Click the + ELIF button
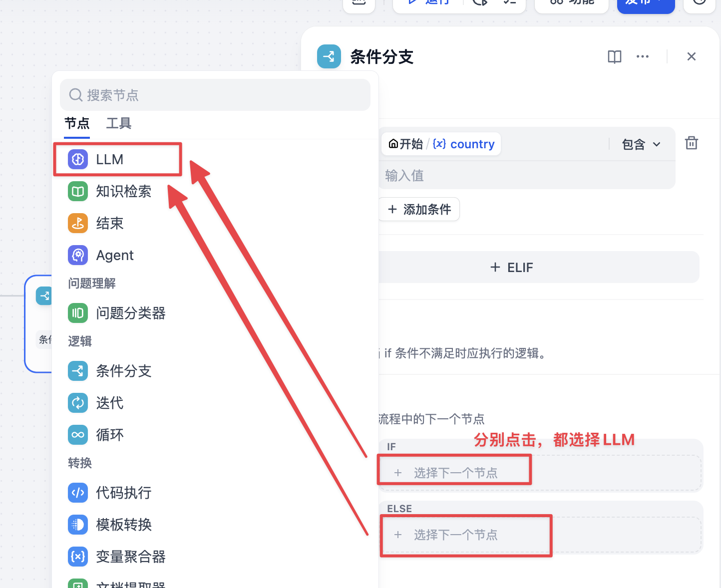721x588 pixels. (539, 267)
